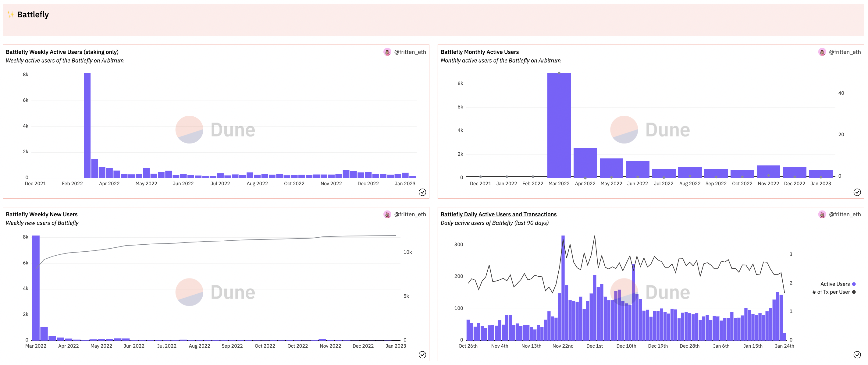
Task: Click the Mar 2022 monthly active users bar
Action: click(x=559, y=125)
